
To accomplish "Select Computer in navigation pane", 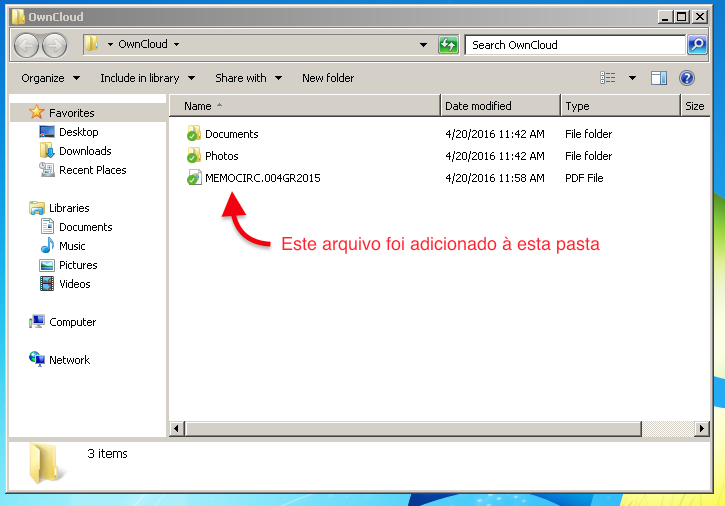I will (x=73, y=322).
